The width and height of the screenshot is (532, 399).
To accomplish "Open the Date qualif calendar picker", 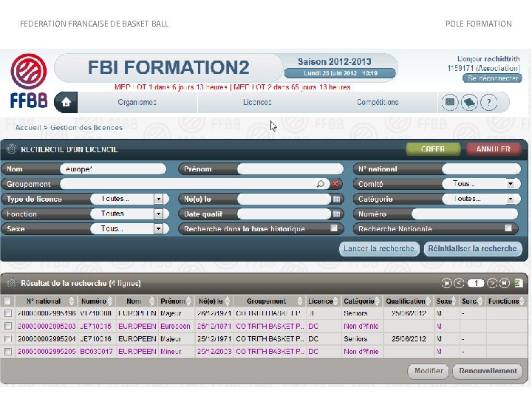I will point(336,214).
